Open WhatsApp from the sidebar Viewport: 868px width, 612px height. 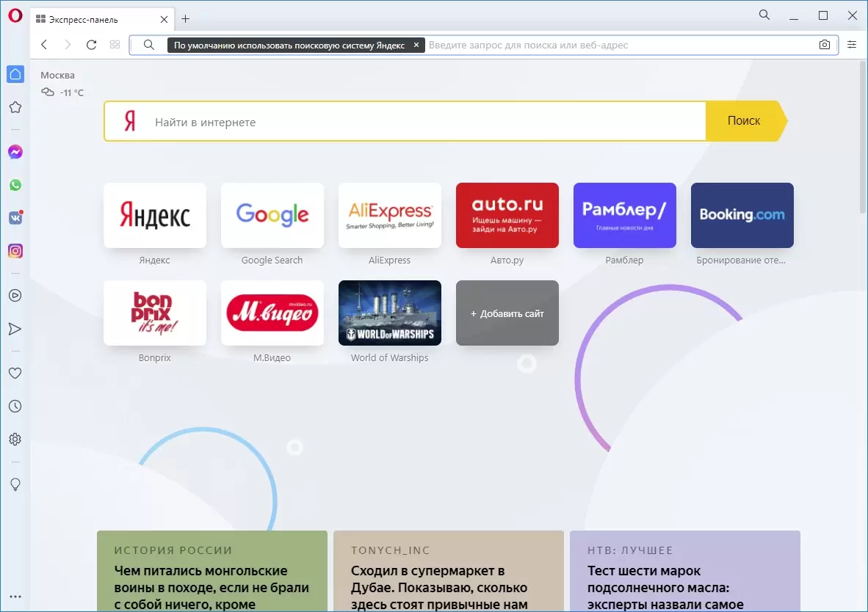[15, 185]
